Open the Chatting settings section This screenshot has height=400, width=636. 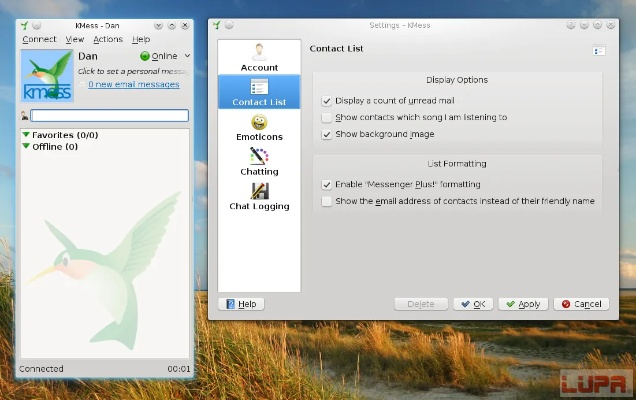point(259,156)
